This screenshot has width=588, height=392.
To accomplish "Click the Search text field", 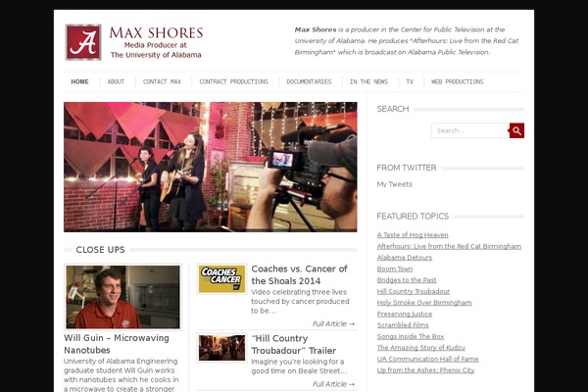I will 470,130.
